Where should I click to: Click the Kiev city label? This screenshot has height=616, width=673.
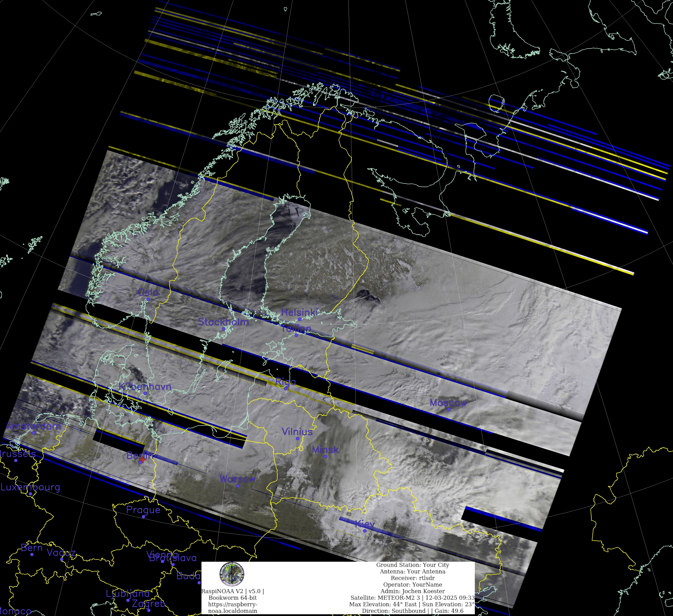pos(365,524)
